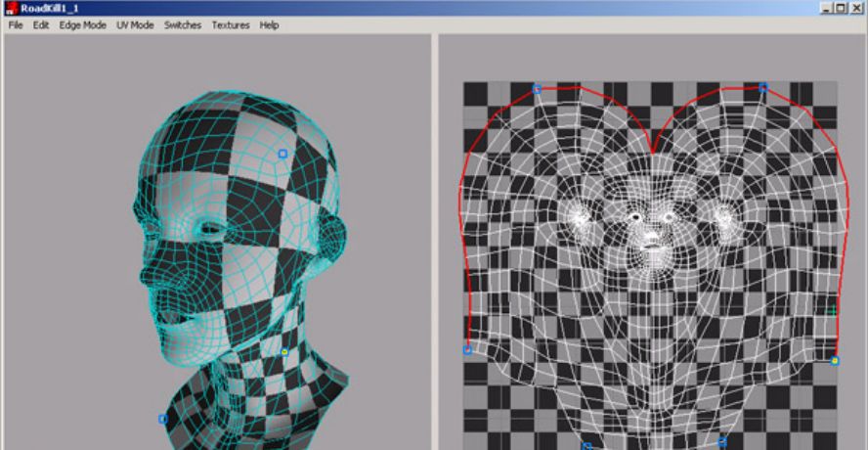Click the RoadKill app icon in title bar

point(11,8)
